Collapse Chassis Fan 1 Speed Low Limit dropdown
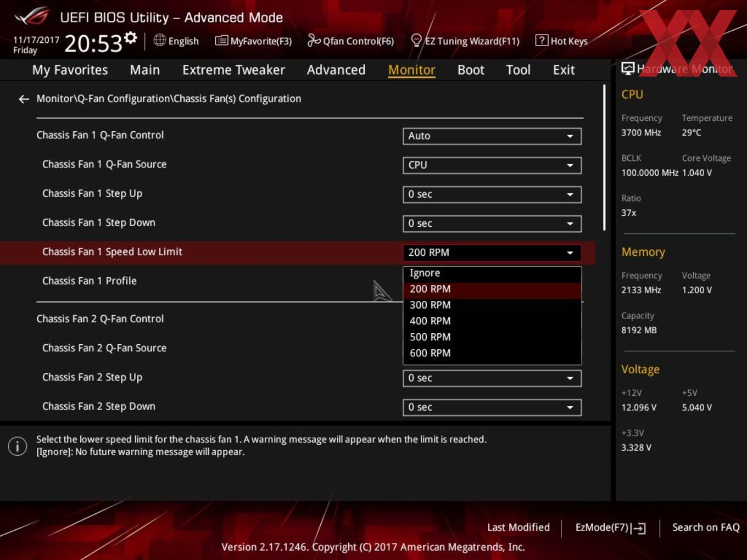 pos(492,253)
